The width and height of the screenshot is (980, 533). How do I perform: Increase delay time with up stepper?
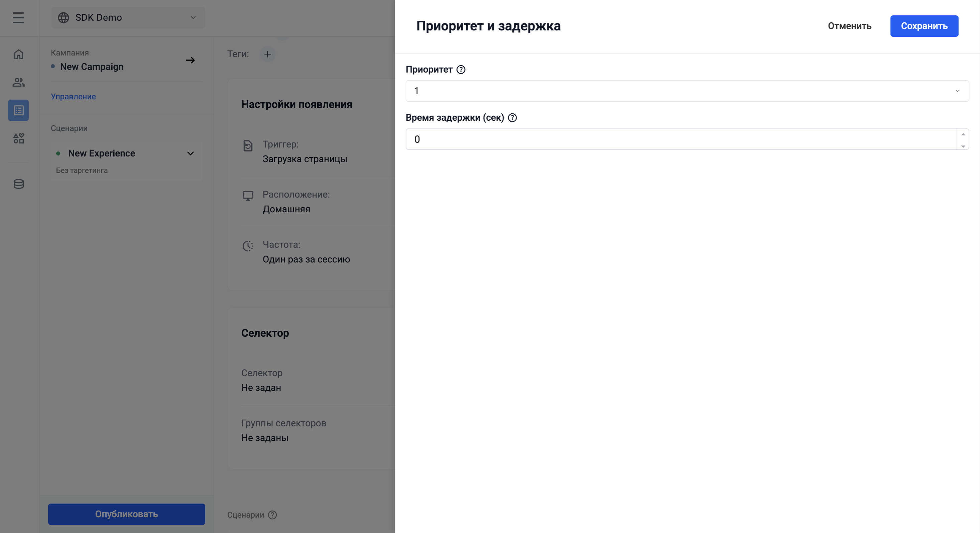[963, 134]
